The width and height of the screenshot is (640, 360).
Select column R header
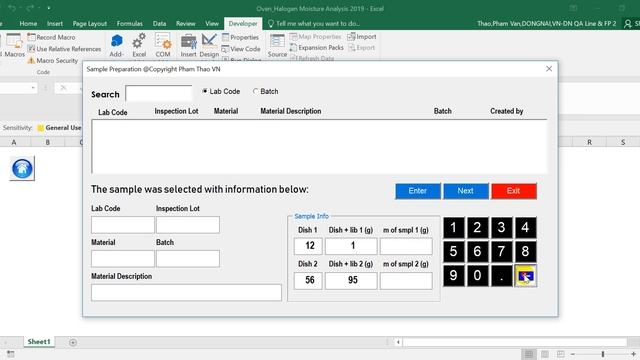click(x=589, y=142)
